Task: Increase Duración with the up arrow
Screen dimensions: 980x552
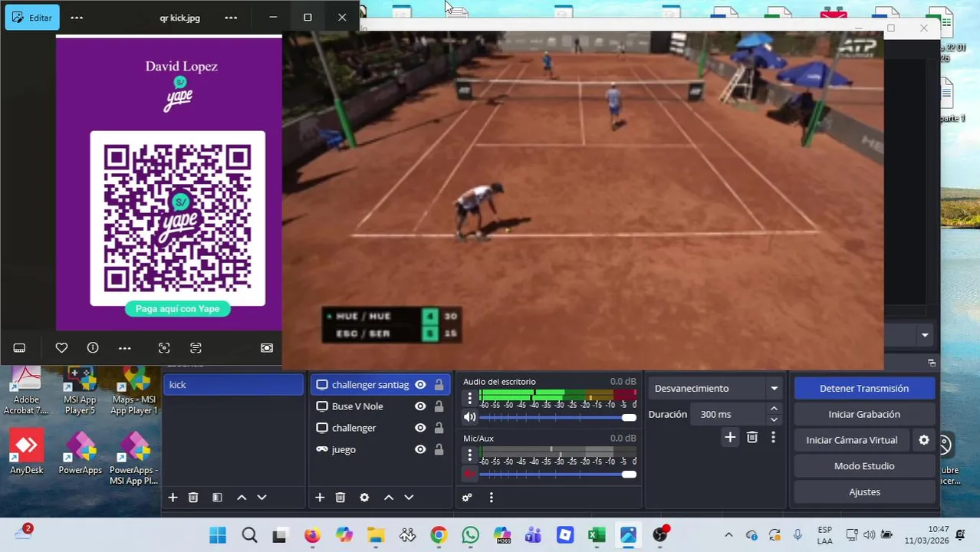Action: click(x=774, y=409)
